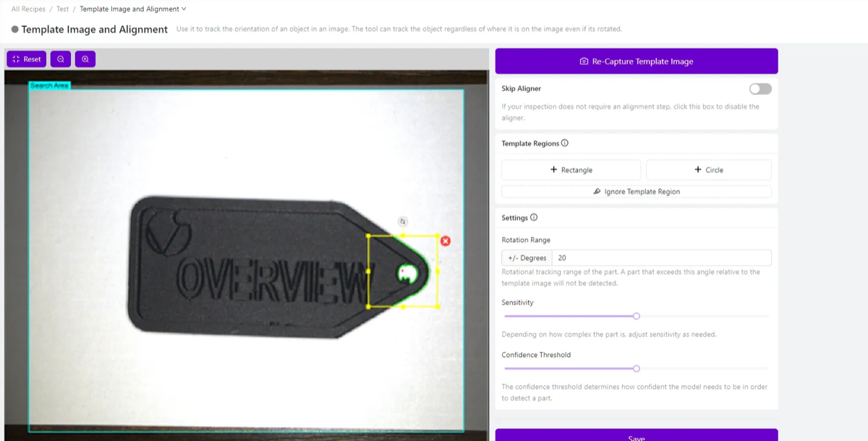Zoom in on the template image

(x=85, y=59)
